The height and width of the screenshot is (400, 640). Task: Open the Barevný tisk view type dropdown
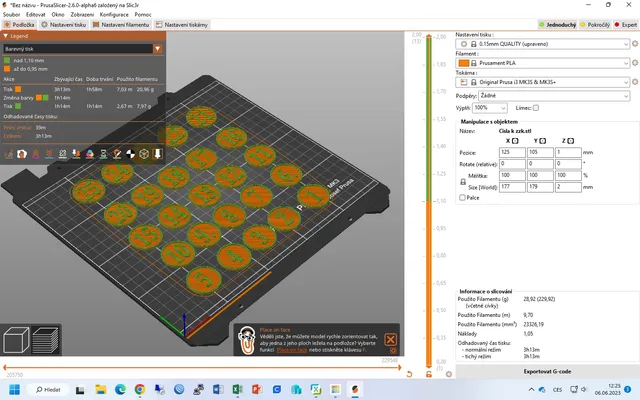click(x=158, y=49)
